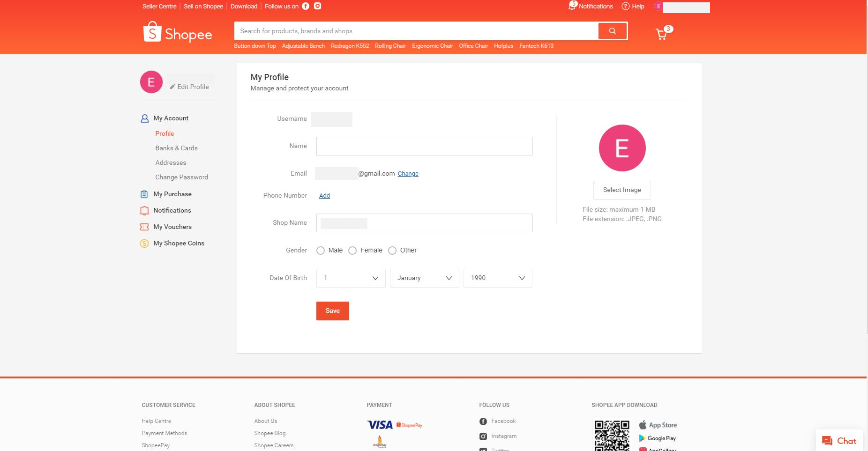Click the notifications bell icon
The height and width of the screenshot is (451, 868).
point(572,6)
